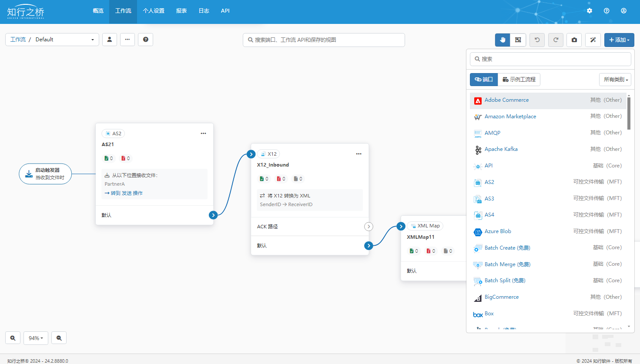Click XML Map input port arrow

click(x=401, y=226)
